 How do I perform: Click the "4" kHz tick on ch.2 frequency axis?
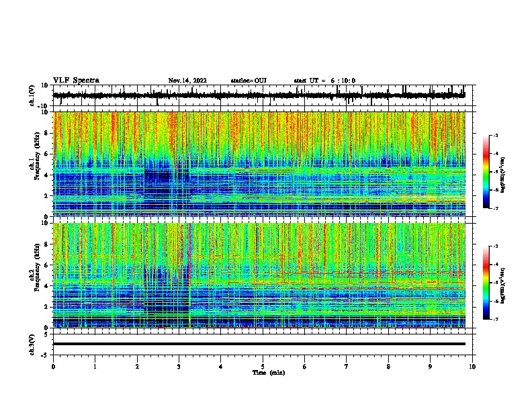[x=46, y=286]
